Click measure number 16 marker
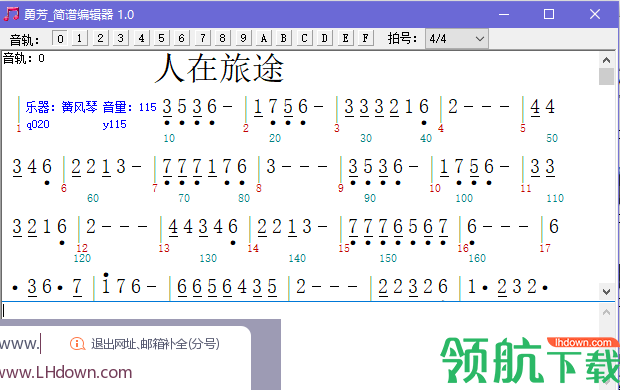This screenshot has width=620, height=390. click(x=463, y=248)
